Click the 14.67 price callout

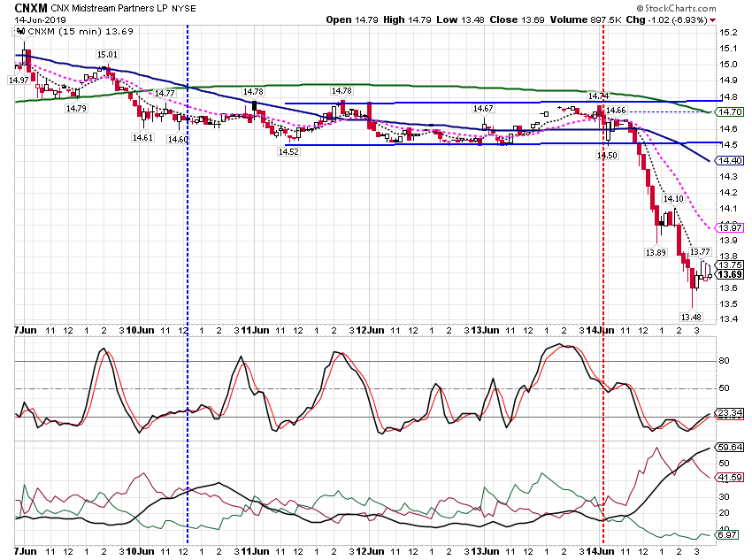483,108
